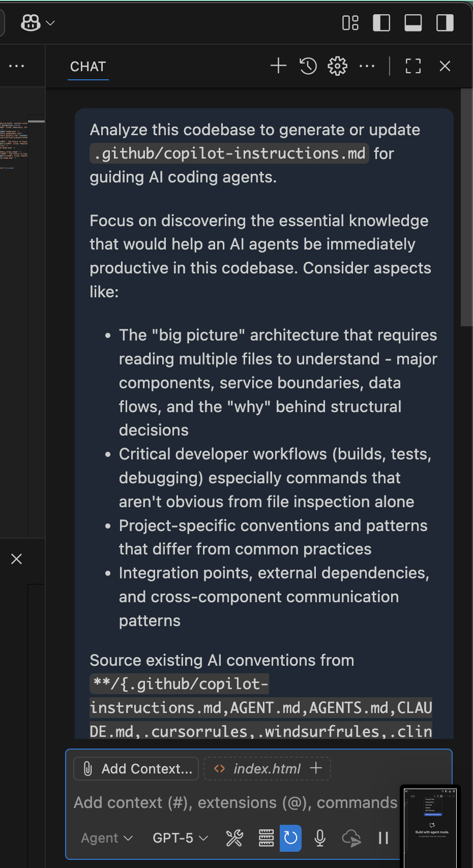Pause the current response generation

tap(383, 838)
